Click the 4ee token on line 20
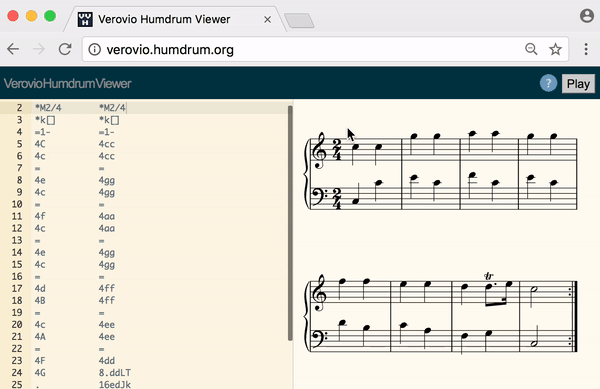The image size is (600, 389). [x=106, y=324]
